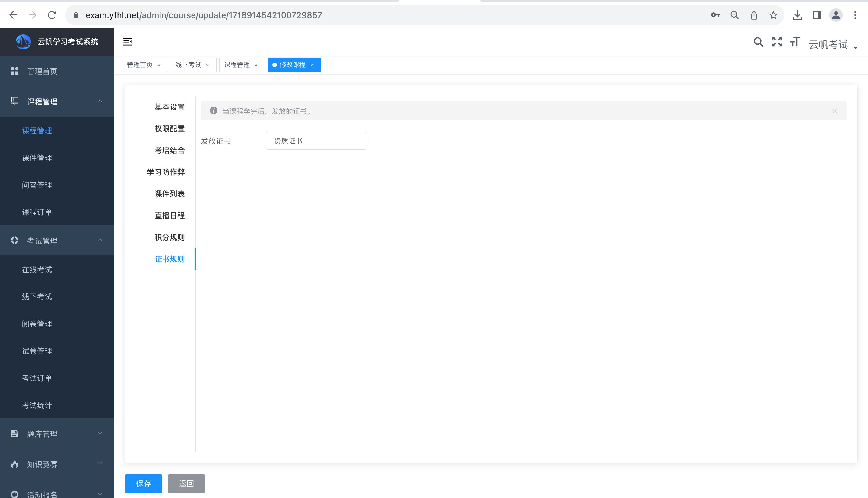Click the 云帆学习考试系统 logo
This screenshot has width=868, height=498.
(x=23, y=42)
